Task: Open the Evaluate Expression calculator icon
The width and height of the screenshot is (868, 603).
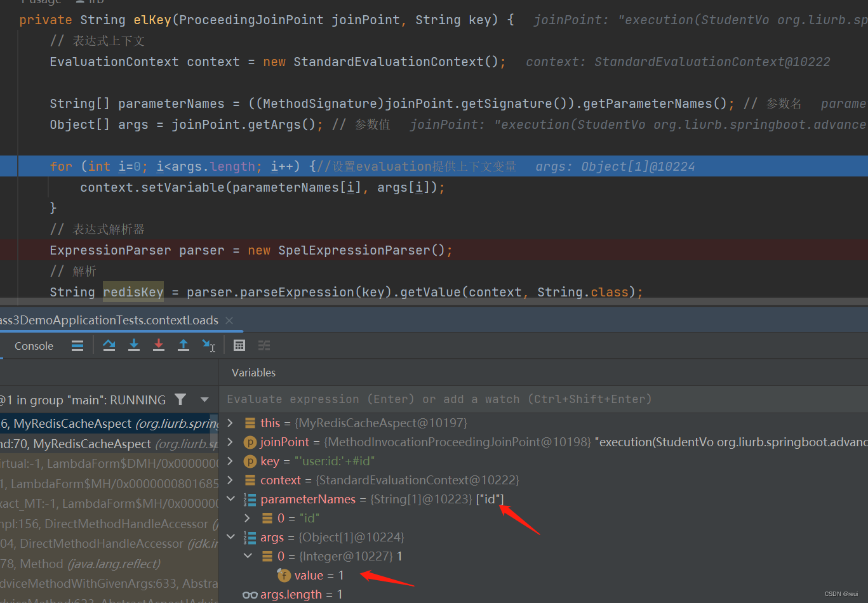Action: point(239,345)
